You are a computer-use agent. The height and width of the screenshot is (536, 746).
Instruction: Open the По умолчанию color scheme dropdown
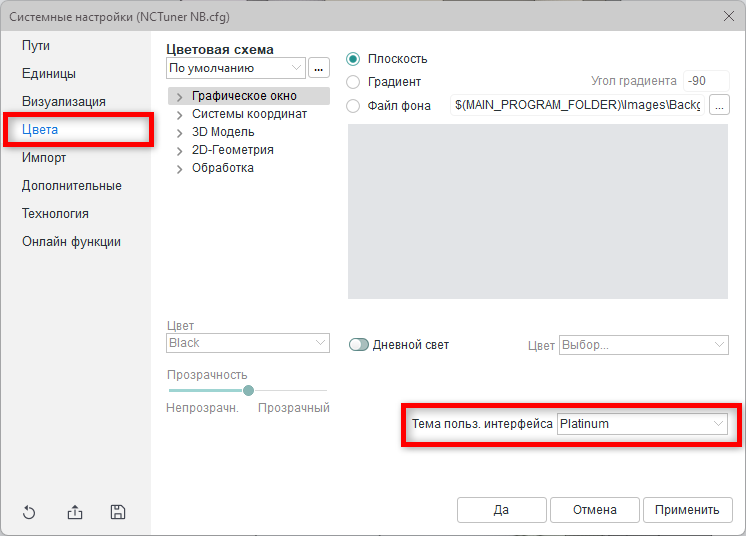[236, 68]
